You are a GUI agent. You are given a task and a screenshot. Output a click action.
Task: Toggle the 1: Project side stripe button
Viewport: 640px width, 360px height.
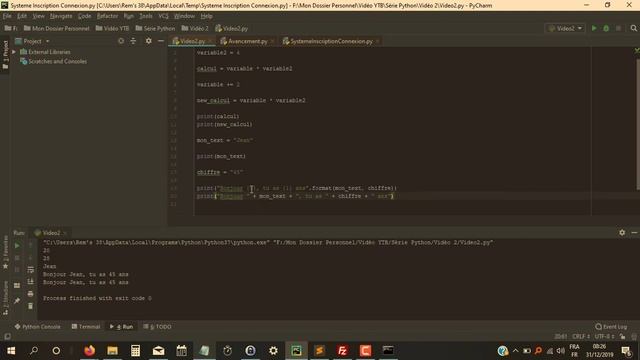[5, 54]
